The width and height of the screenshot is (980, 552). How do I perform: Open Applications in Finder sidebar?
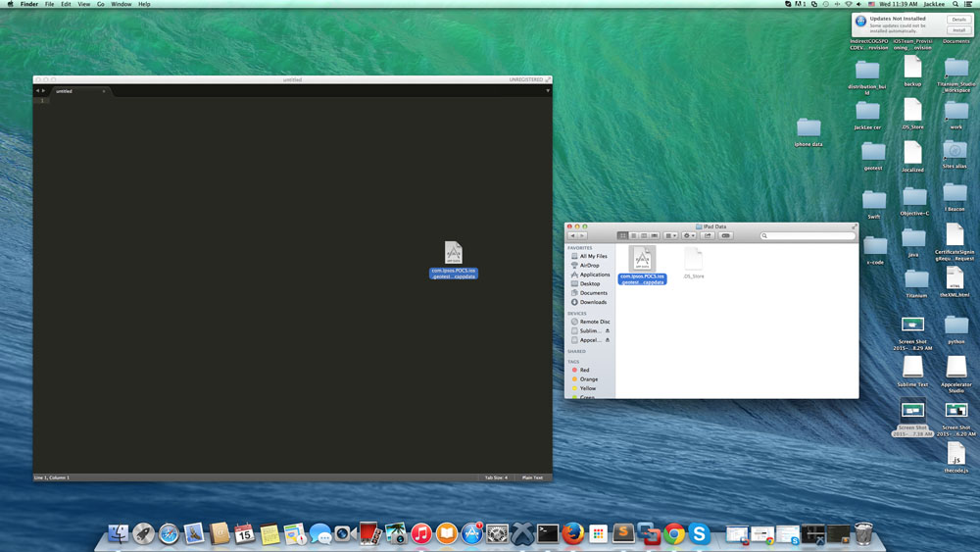pos(589,275)
